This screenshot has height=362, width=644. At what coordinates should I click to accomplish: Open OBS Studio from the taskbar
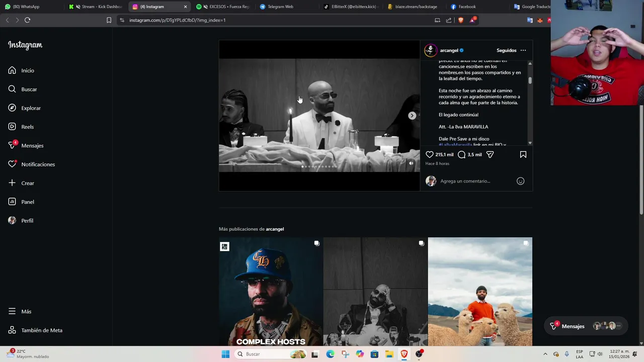419,354
